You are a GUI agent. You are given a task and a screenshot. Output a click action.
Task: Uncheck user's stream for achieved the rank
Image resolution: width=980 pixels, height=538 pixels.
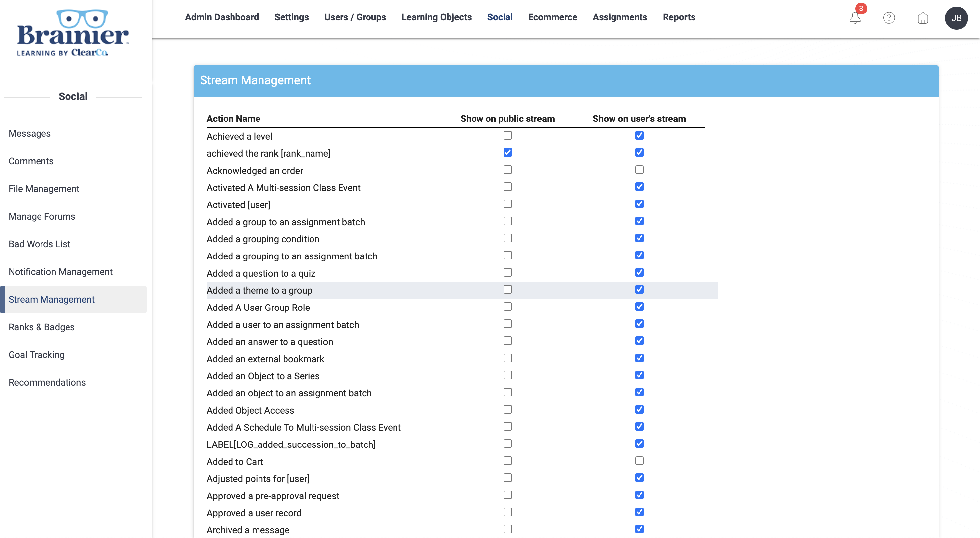[639, 152]
